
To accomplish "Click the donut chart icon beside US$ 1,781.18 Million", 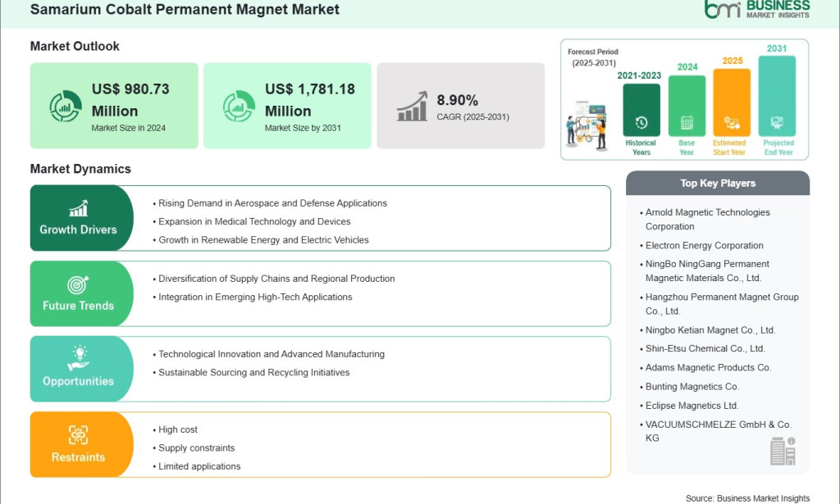I will 239,106.
